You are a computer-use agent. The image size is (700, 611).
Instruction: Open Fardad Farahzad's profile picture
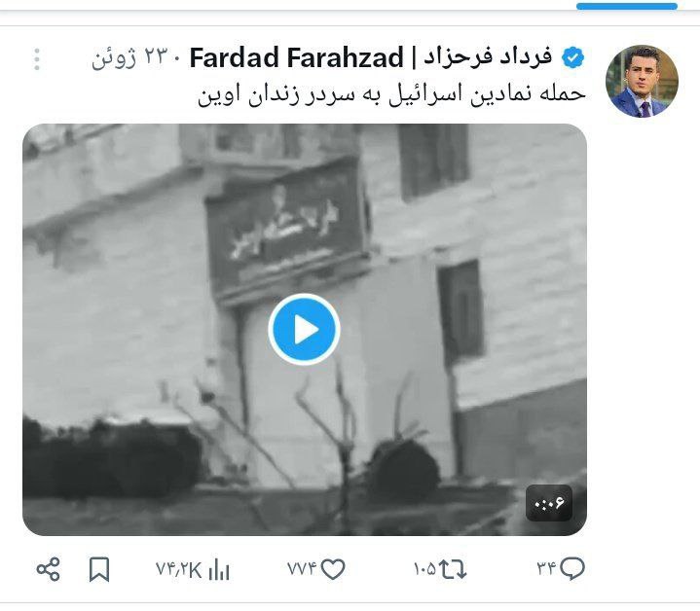642,81
